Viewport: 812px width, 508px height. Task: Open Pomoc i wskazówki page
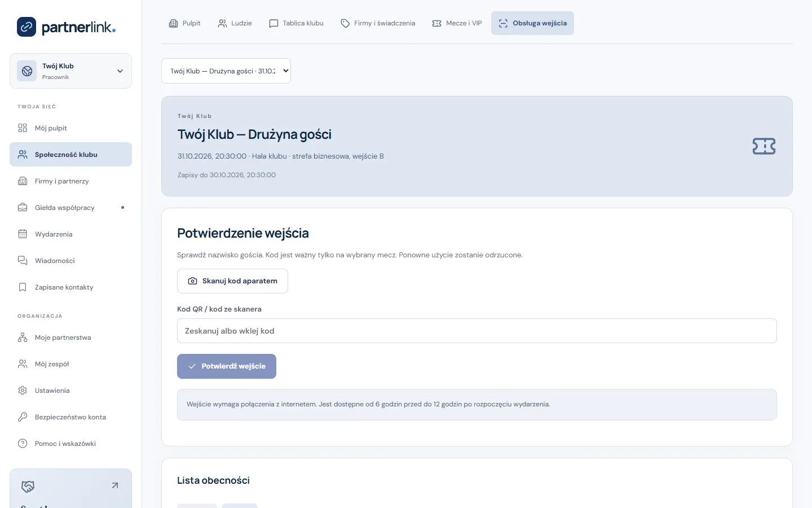[70, 444]
